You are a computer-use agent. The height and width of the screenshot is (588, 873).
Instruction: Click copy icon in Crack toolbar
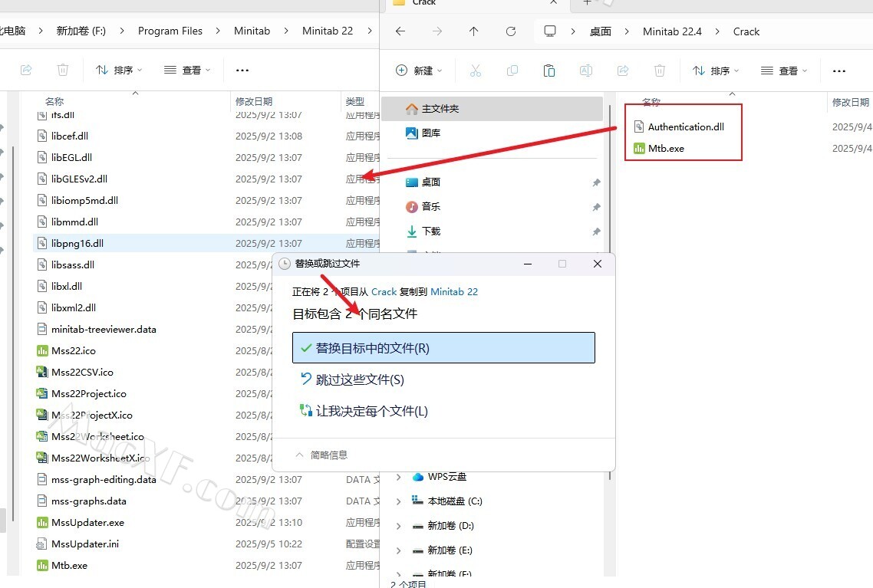pyautogui.click(x=512, y=71)
